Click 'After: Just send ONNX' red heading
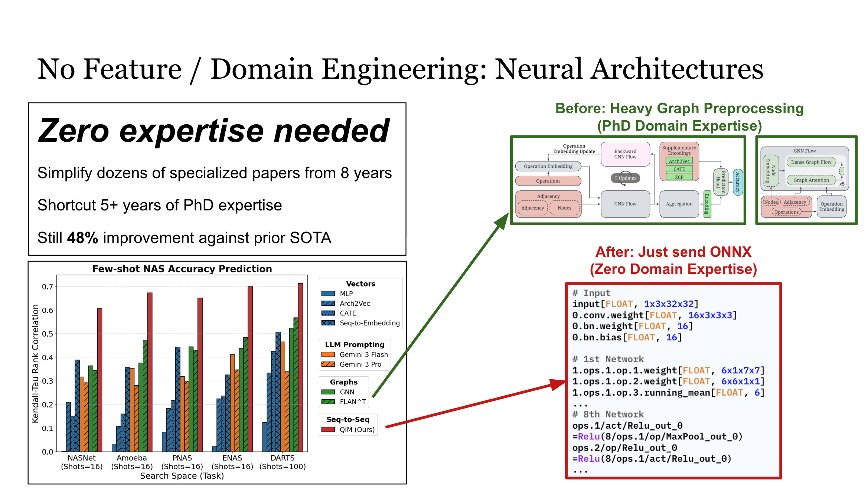 (673, 252)
